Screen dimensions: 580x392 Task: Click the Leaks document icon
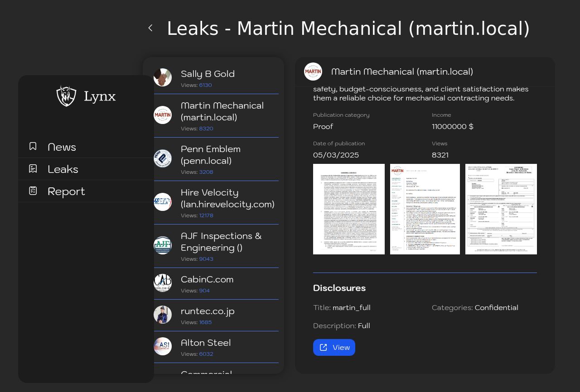[x=33, y=168]
